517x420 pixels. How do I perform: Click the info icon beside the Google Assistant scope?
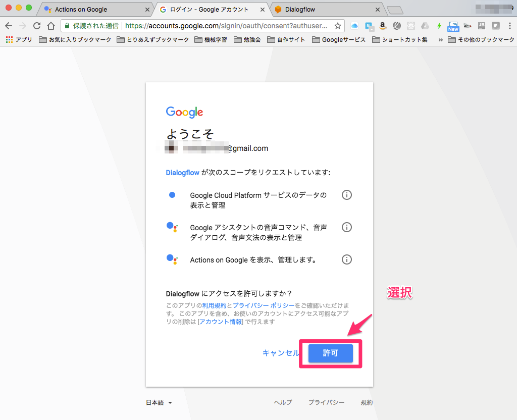[x=347, y=227]
